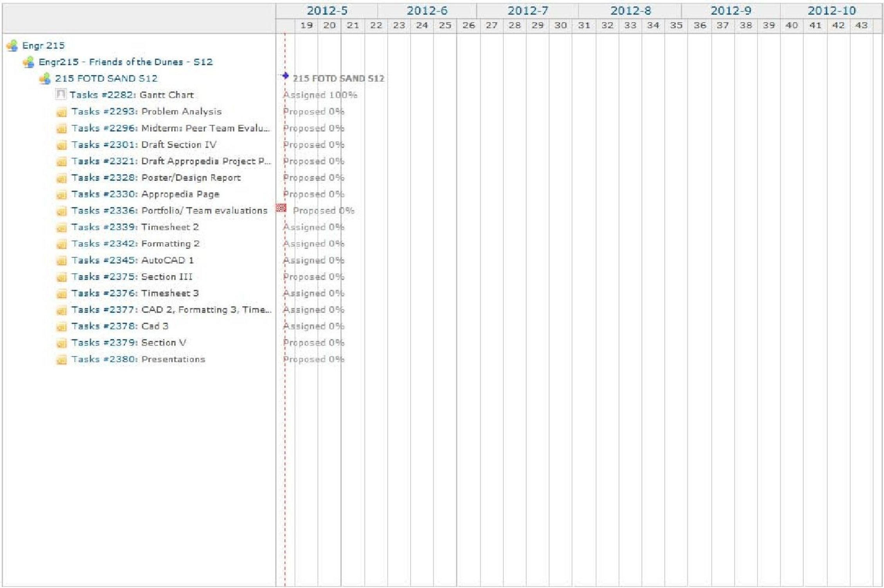This screenshot has width=884, height=588.
Task: Open the Engr 215 project link
Action: click(x=43, y=45)
